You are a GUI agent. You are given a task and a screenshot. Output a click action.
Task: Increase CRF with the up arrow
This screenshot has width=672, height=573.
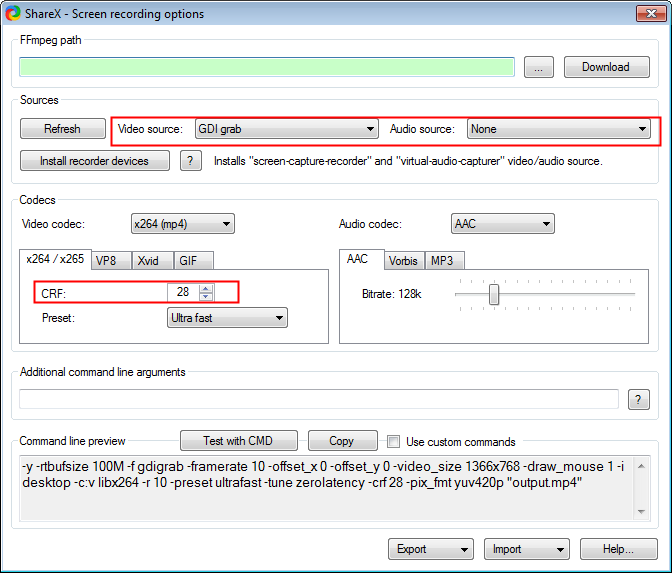206,288
